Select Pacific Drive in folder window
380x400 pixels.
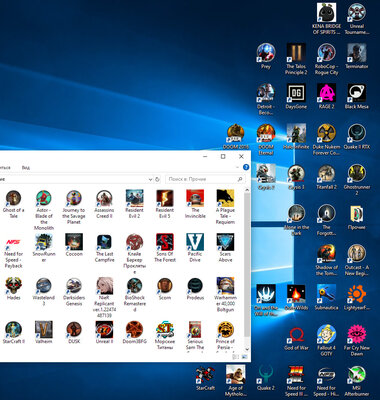pyautogui.click(x=195, y=248)
